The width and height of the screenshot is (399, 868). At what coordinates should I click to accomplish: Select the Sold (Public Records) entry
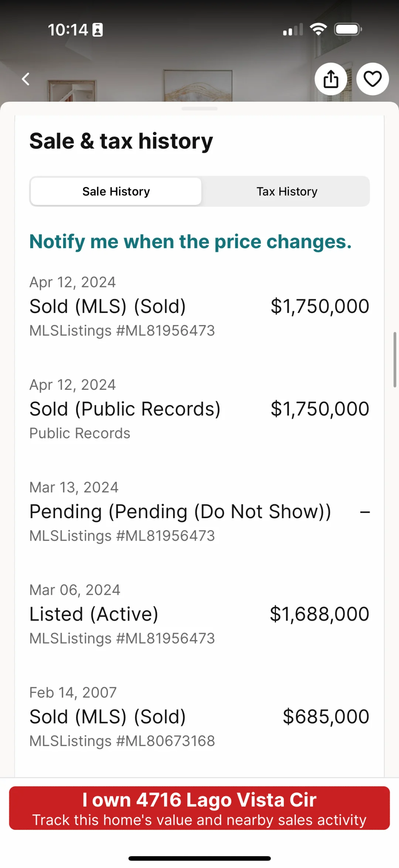199,409
